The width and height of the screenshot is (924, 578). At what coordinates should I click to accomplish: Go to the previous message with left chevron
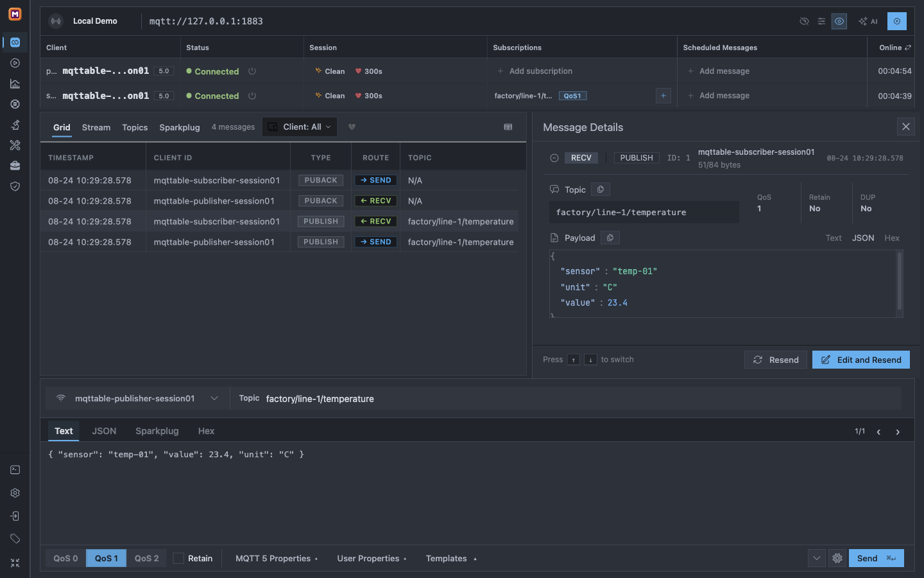point(878,432)
